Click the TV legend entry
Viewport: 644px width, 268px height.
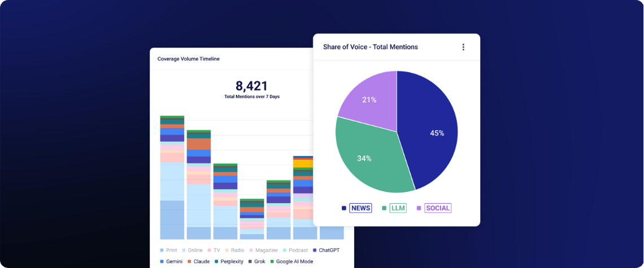214,251
